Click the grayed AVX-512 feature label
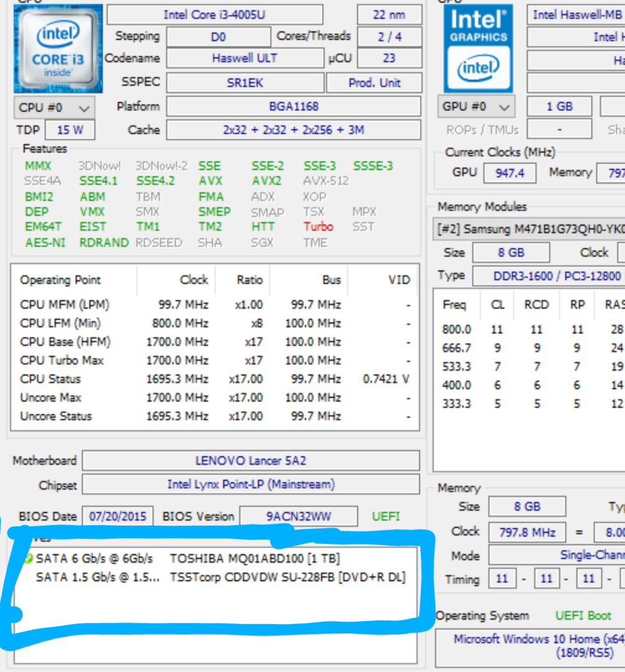625x672 pixels. pyautogui.click(x=326, y=181)
